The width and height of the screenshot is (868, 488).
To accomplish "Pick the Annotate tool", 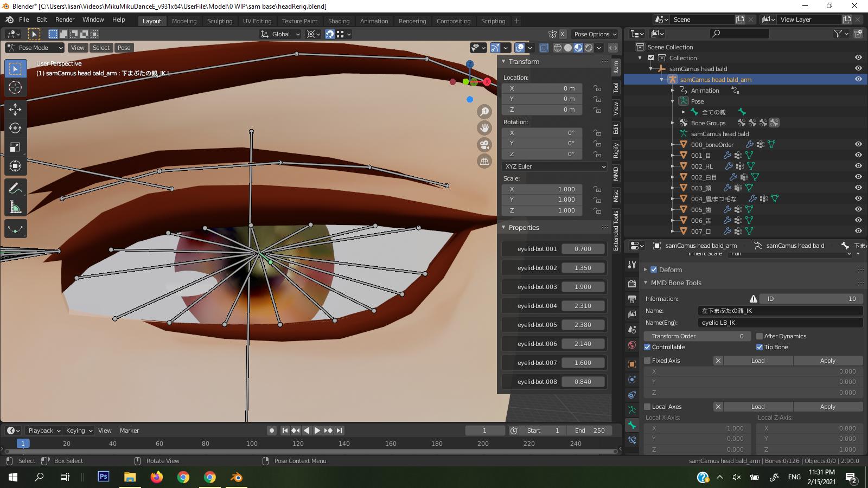I will [15, 188].
